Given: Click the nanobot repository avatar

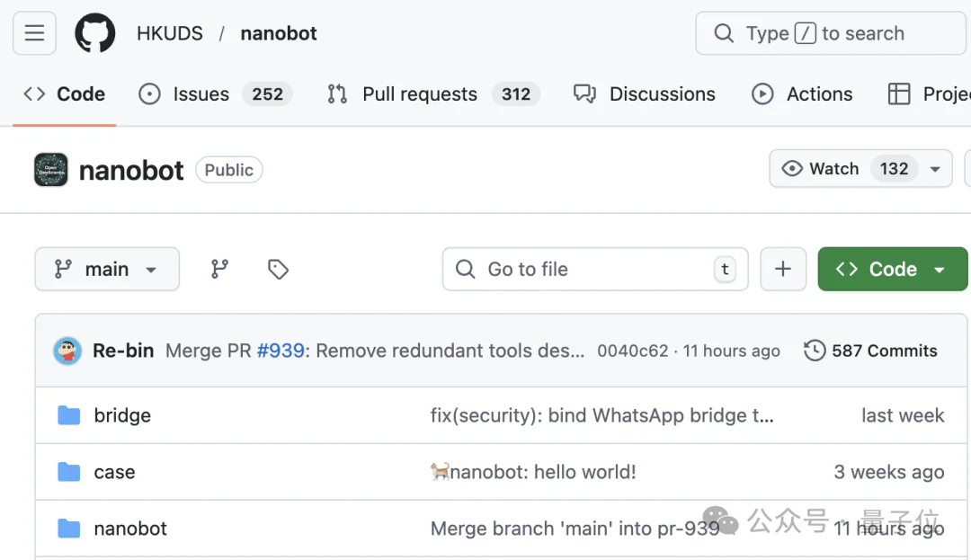Looking at the screenshot, I should click(x=51, y=170).
